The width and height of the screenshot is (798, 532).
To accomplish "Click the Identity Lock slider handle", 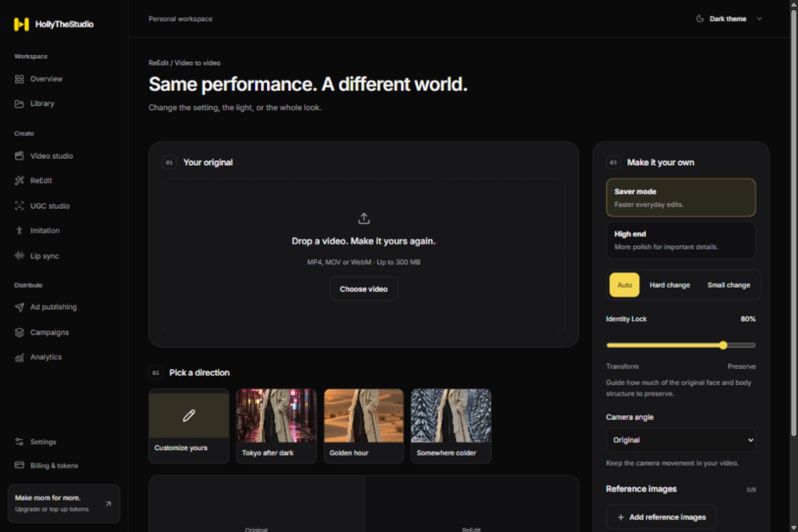I will pyautogui.click(x=723, y=345).
